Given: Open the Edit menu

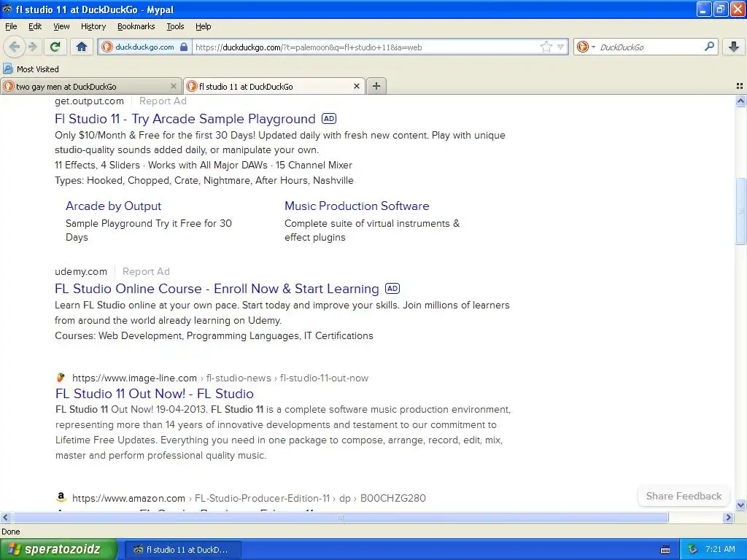Looking at the screenshot, I should click(x=35, y=26).
